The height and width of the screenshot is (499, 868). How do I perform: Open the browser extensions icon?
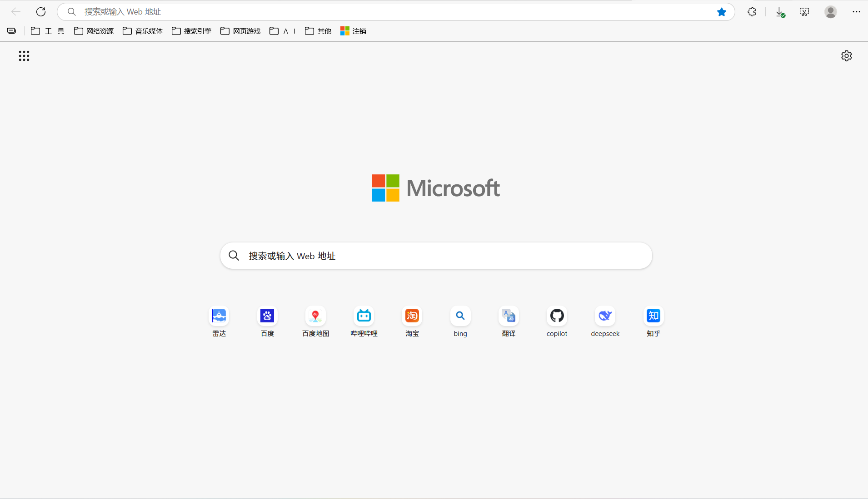tap(752, 12)
